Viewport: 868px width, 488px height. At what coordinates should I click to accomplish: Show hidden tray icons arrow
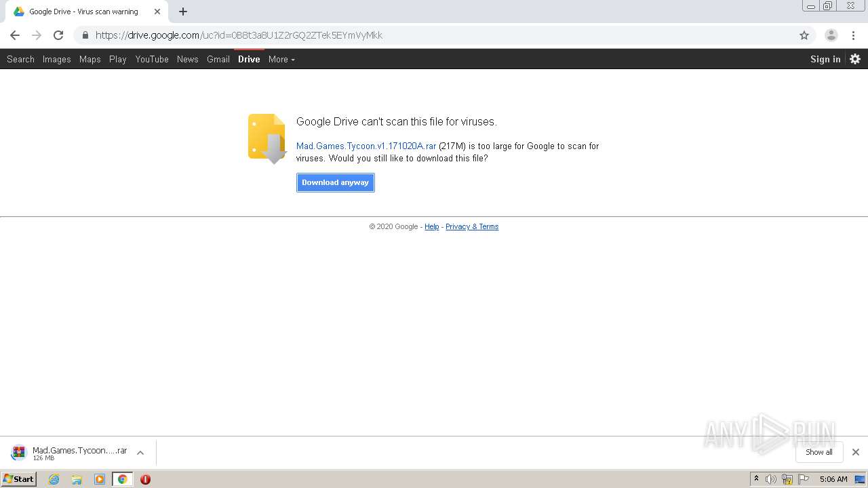point(757,479)
